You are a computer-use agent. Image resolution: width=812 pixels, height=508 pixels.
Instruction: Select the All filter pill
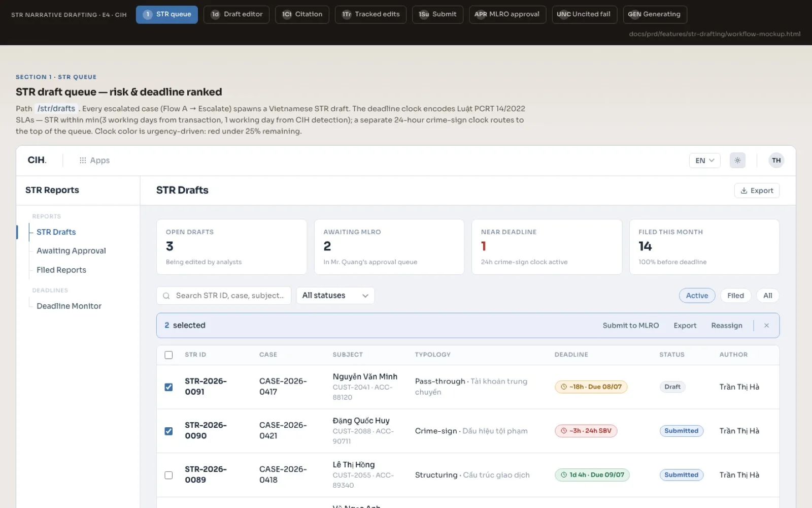point(767,296)
